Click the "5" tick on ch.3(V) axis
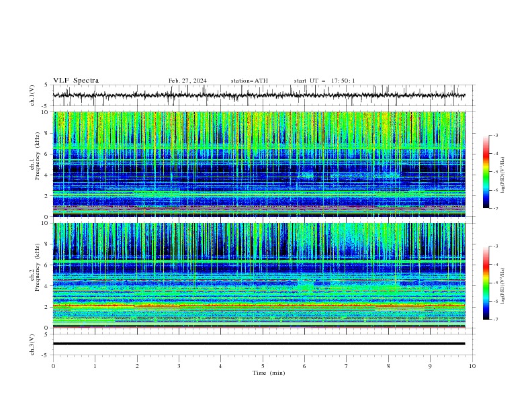The height and width of the screenshot is (411, 532). click(x=47, y=334)
